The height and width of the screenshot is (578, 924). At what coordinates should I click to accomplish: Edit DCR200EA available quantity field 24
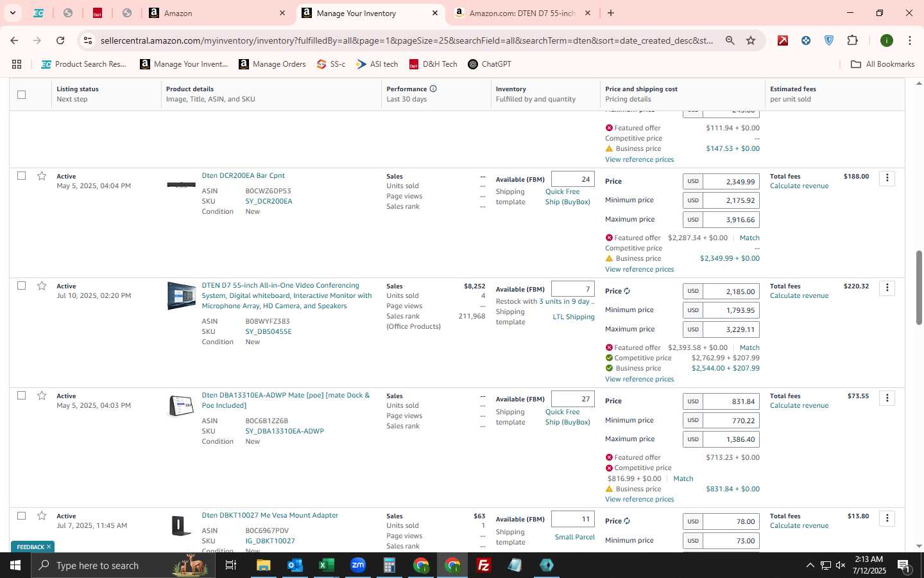(573, 179)
